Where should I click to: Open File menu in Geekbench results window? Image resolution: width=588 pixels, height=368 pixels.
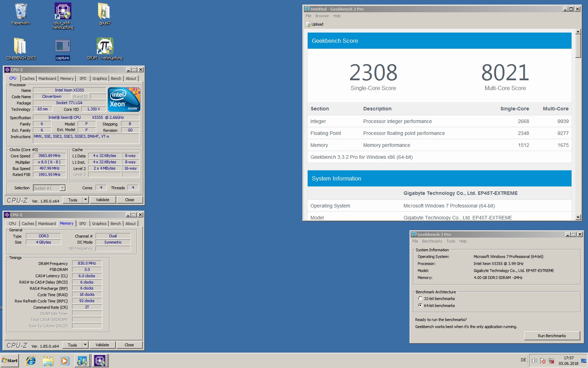(308, 16)
